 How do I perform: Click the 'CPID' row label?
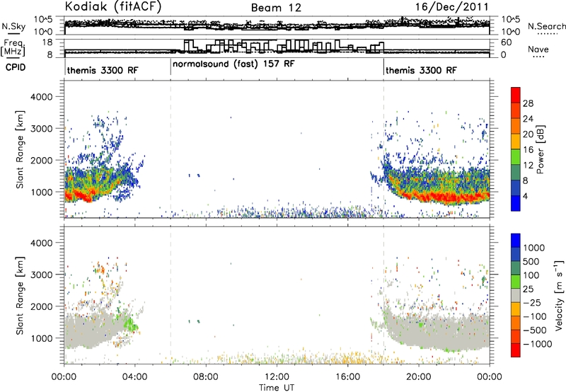coord(16,67)
